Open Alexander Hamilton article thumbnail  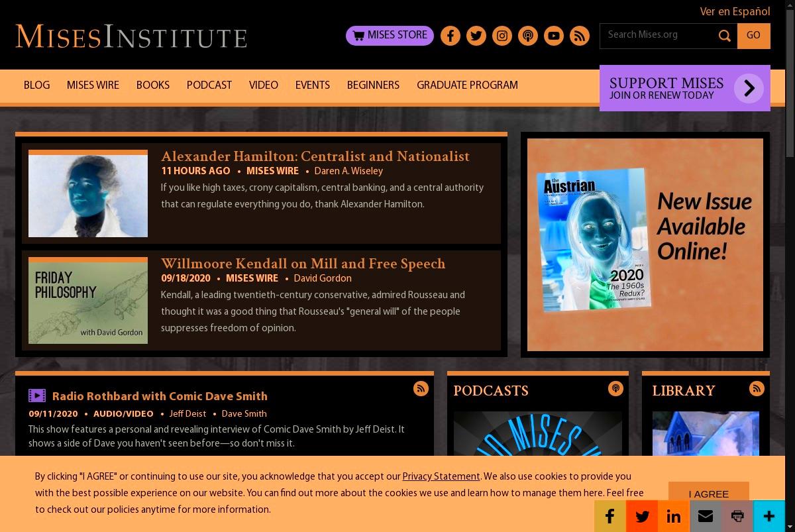88,193
